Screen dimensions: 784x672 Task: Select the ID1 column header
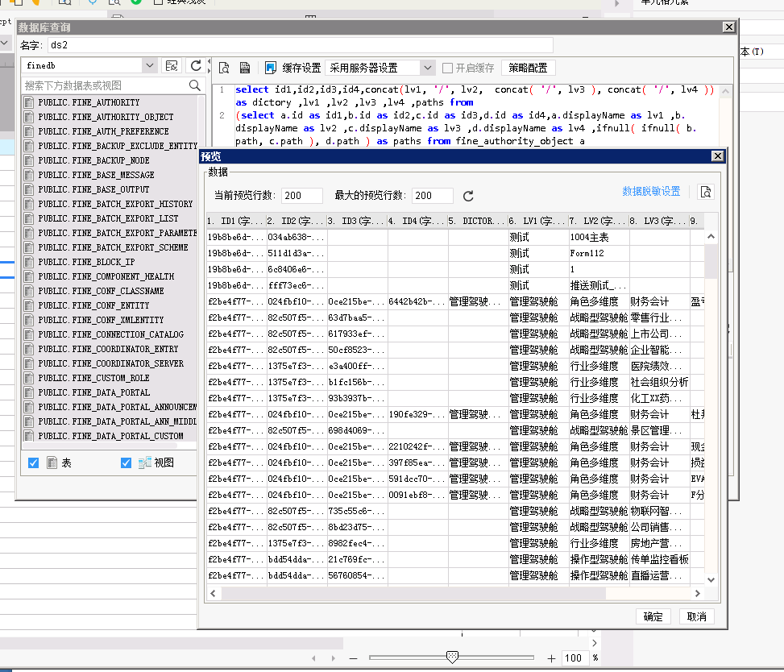(x=236, y=221)
